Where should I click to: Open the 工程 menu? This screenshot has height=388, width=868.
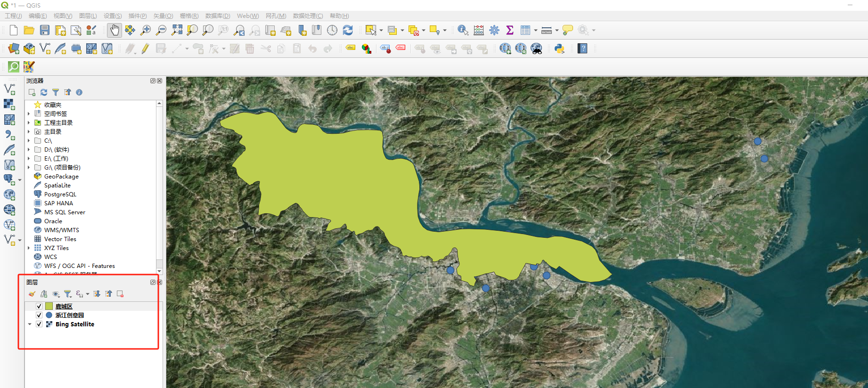13,16
